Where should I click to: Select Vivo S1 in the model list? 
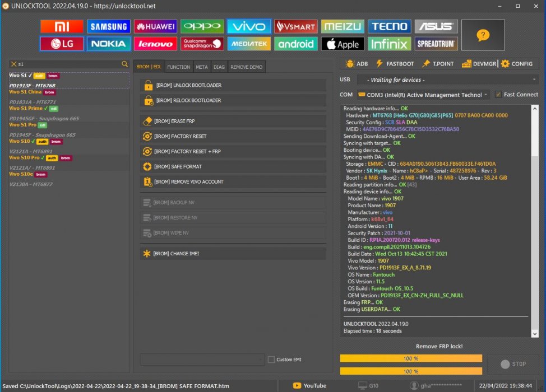[69, 80]
